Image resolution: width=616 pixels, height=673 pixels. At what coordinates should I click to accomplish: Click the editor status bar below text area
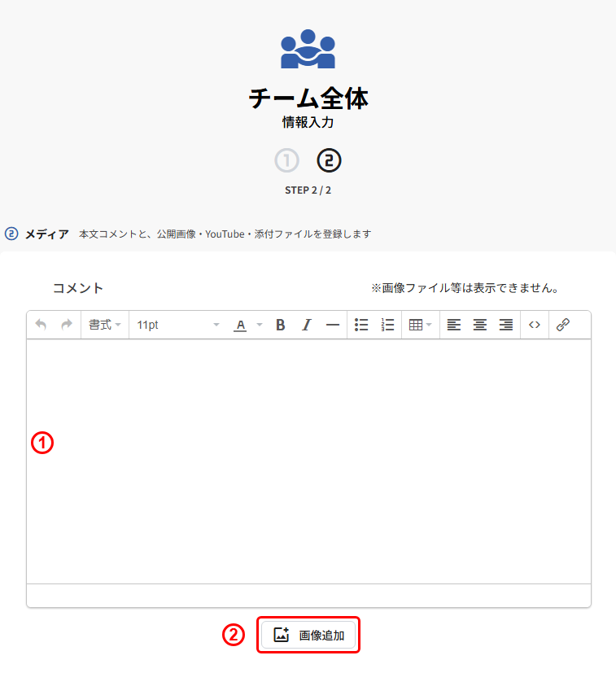[x=308, y=596]
